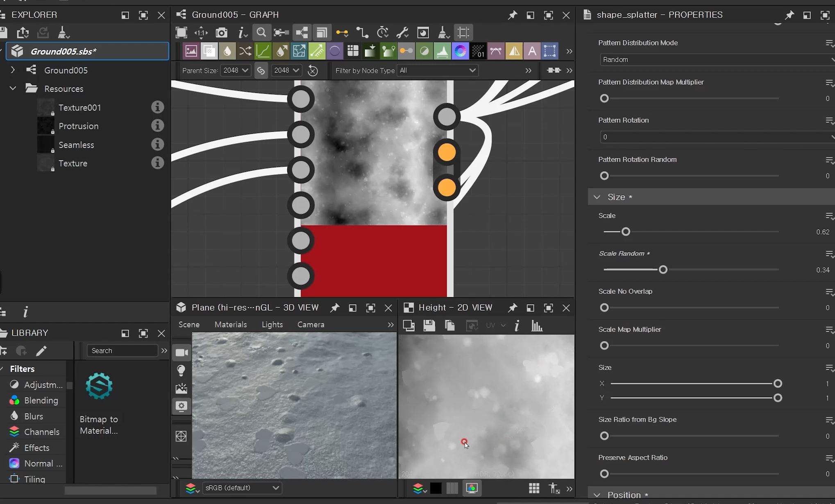Add a Text node from toolbar
The image size is (835, 504).
[x=532, y=51]
